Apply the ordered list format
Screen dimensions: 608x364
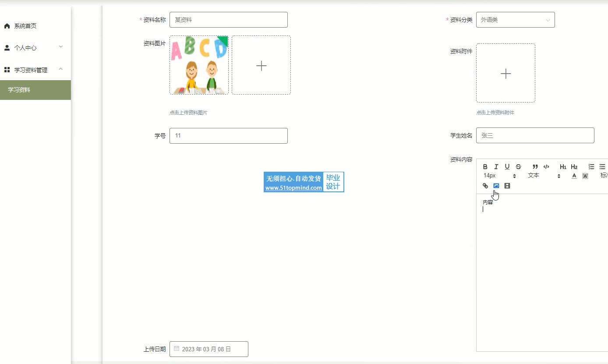click(591, 166)
